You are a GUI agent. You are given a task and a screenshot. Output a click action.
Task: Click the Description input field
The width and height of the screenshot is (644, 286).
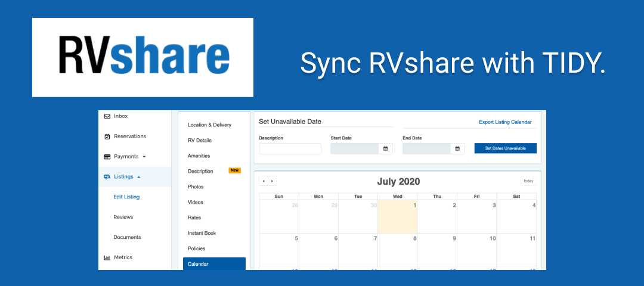tap(290, 148)
